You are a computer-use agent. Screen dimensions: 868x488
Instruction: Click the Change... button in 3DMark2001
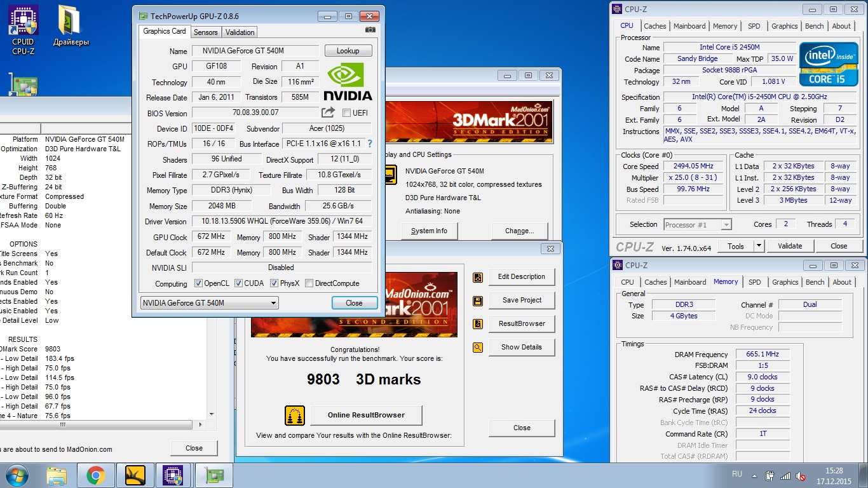coord(519,231)
